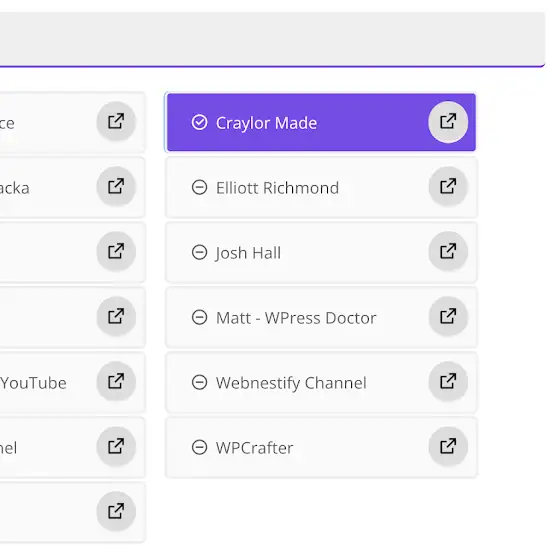Toggle minus circle next to WPCrafter
The width and height of the screenshot is (560, 560).
pos(199,447)
